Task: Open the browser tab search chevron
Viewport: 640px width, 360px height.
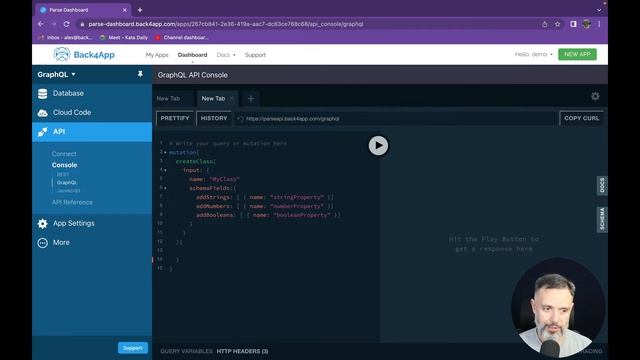Action: point(599,10)
